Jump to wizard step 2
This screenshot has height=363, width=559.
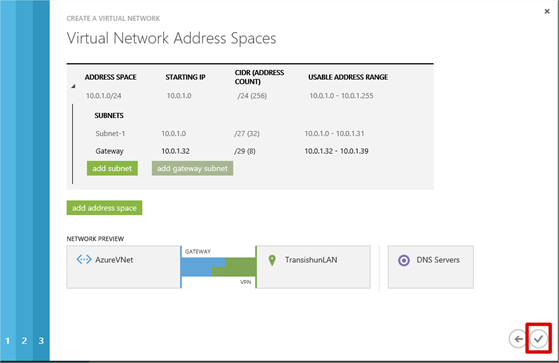click(x=24, y=341)
